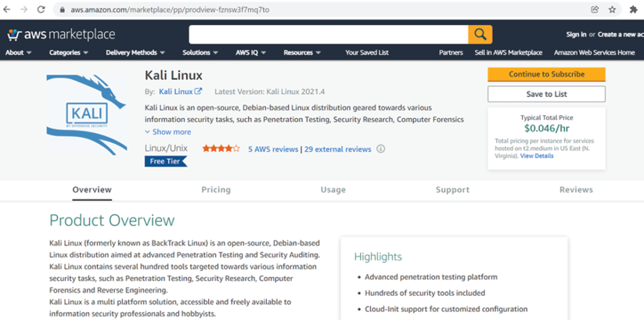Viewport: 644px width, 320px height.
Task: Open the Categories dropdown
Action: pyautogui.click(x=69, y=52)
